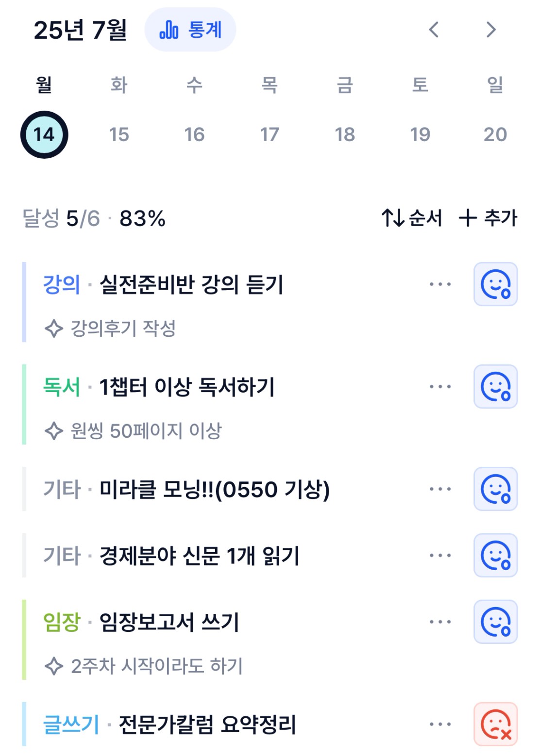
Task: Open three-dot menu for 1챕터 이상 독서하기
Action: click(440, 387)
